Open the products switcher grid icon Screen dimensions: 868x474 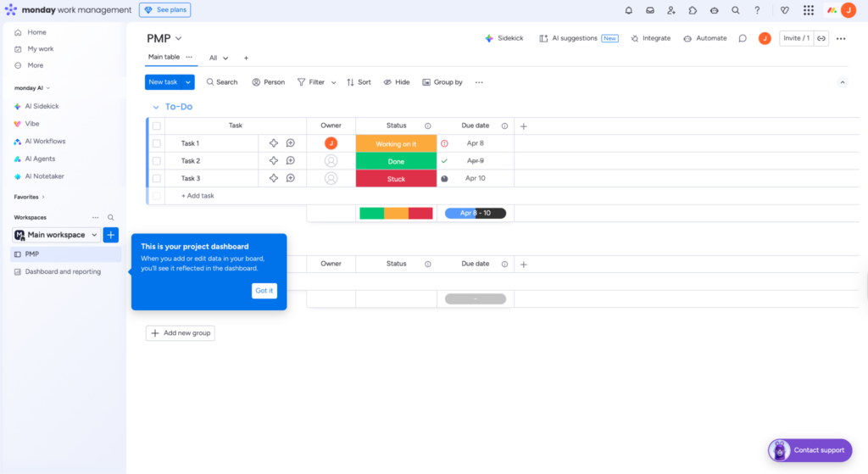click(808, 10)
